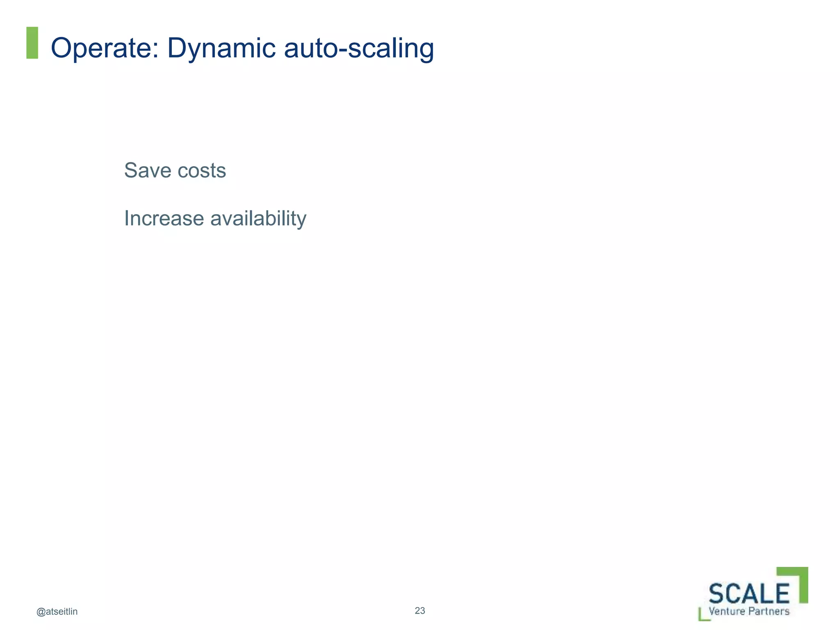
Task: Click the slide number 23
Action: (420, 611)
